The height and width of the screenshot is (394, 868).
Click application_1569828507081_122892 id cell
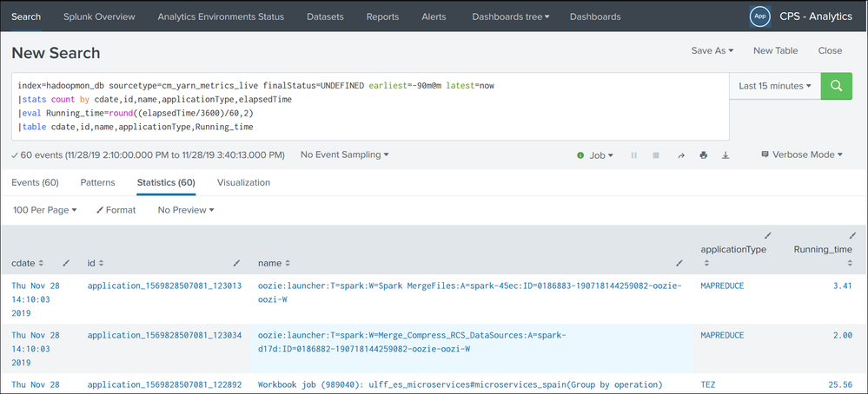(164, 384)
